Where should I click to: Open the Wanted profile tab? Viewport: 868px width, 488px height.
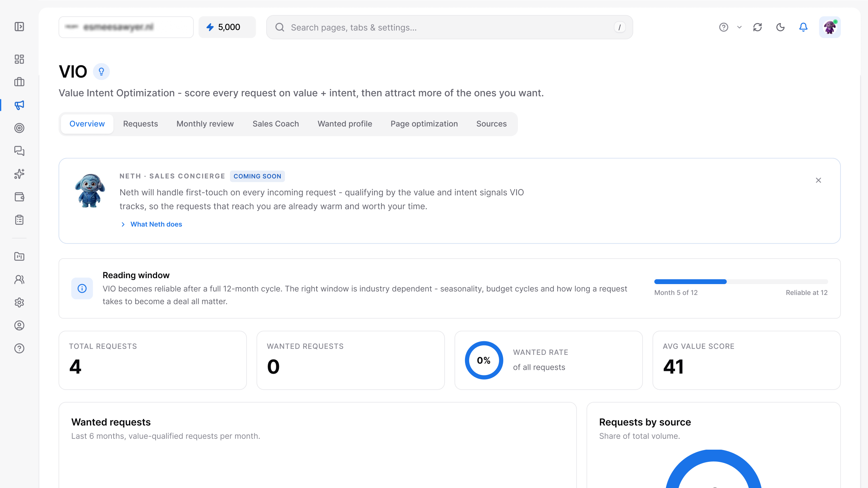345,124
